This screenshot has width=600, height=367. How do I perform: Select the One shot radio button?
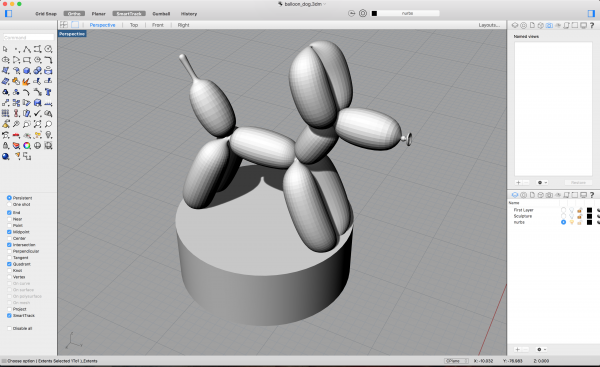point(9,204)
